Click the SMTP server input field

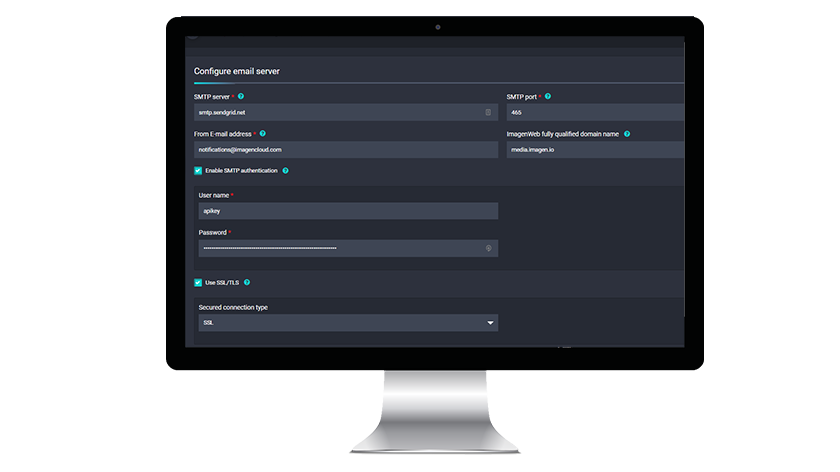click(x=346, y=113)
